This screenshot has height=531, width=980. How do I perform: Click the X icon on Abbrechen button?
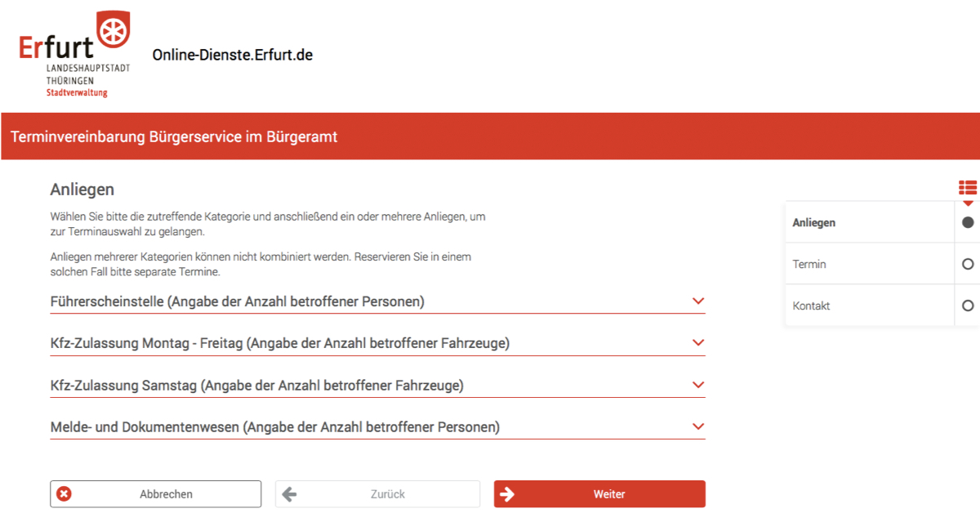64,494
